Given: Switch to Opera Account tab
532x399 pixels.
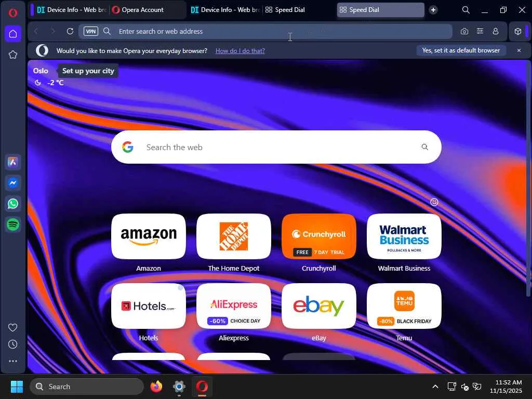Looking at the screenshot, I should click(x=148, y=10).
